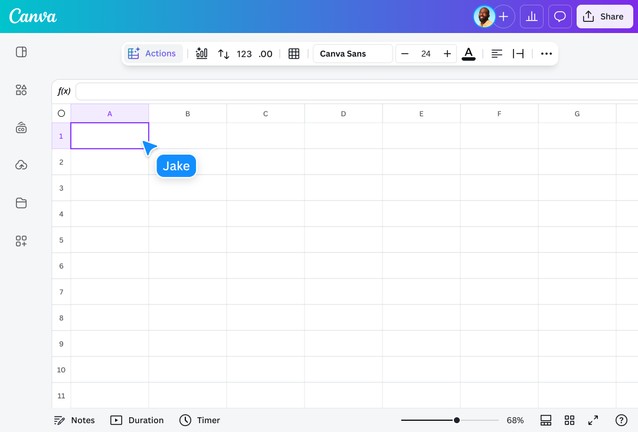
Task: Click the .00 decimal places option
Action: [265, 54]
